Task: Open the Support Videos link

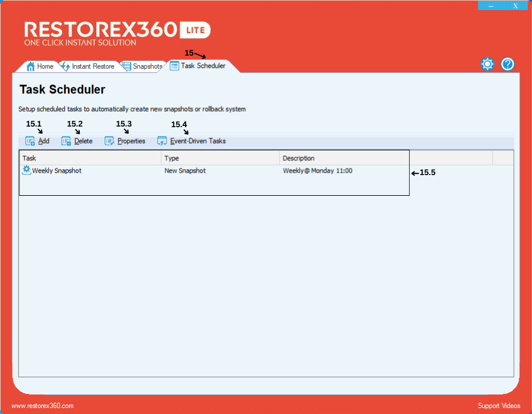Action: click(x=499, y=406)
